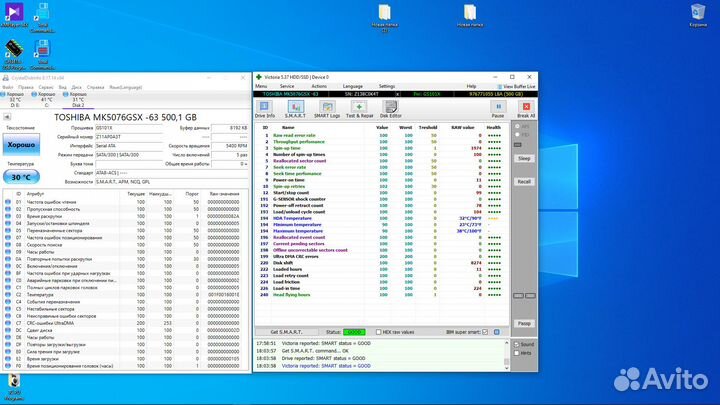Click status icon of row C2 Температура
Image resolution: width=720 pixels, height=405 pixels.
tap(8, 295)
